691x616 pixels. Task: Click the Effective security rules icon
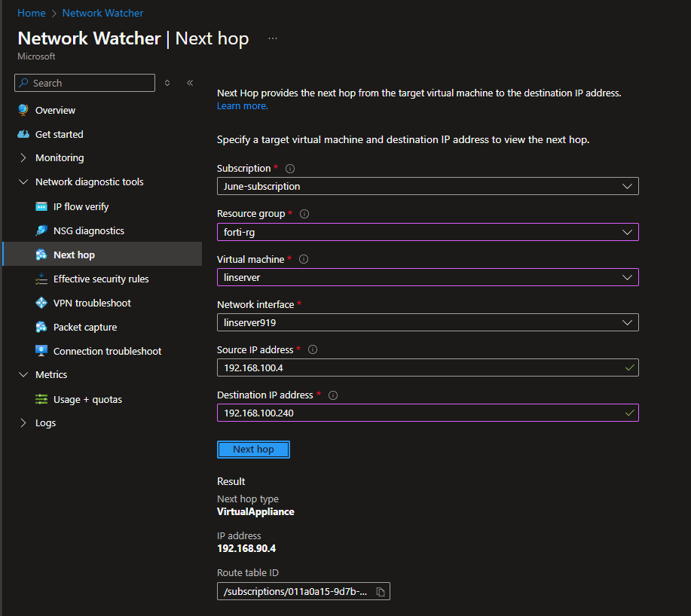pos(41,279)
